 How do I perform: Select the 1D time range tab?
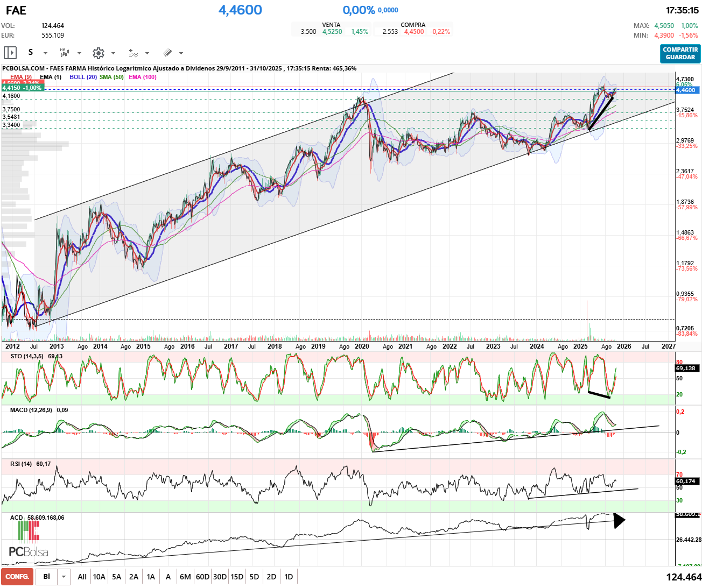[289, 577]
